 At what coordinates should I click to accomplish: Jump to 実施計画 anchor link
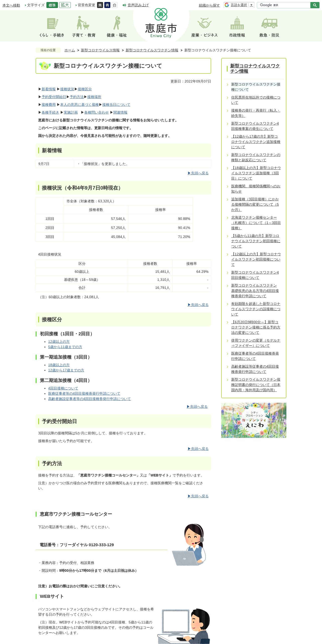point(71,112)
